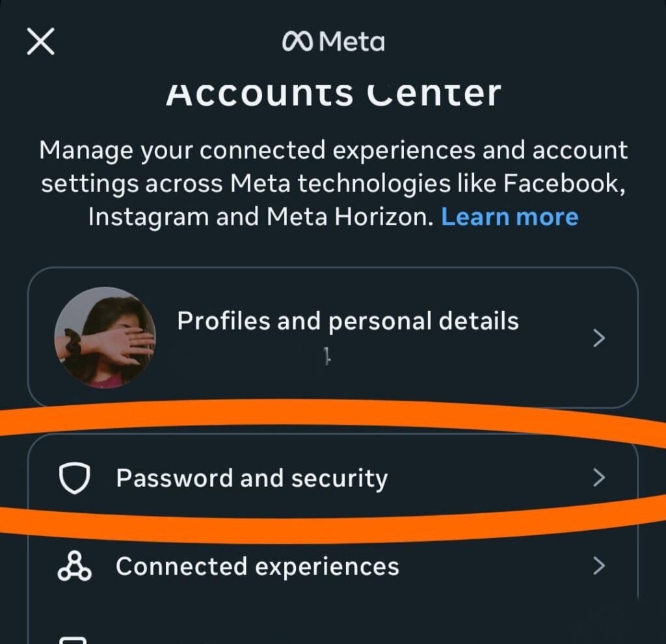The image size is (666, 644).
Task: Click the Meta wordmark text
Action: point(352,43)
